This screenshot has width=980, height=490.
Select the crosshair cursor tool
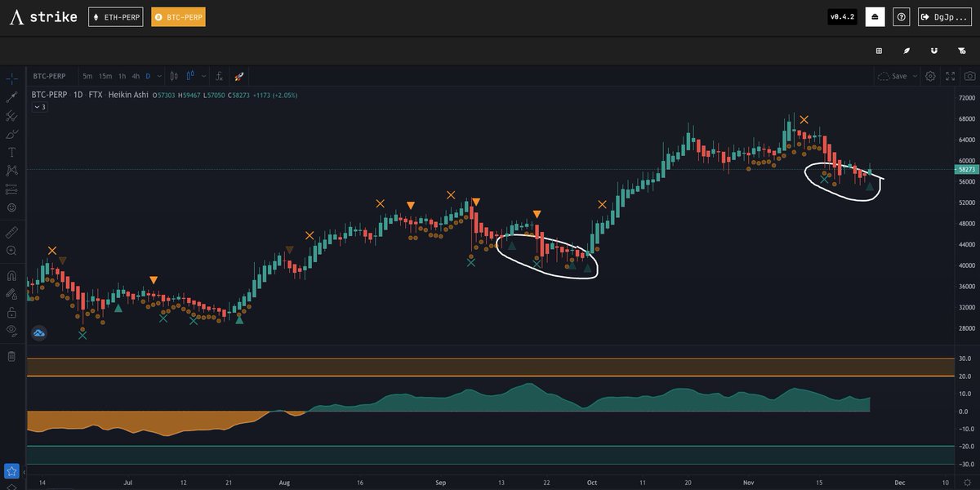click(11, 79)
